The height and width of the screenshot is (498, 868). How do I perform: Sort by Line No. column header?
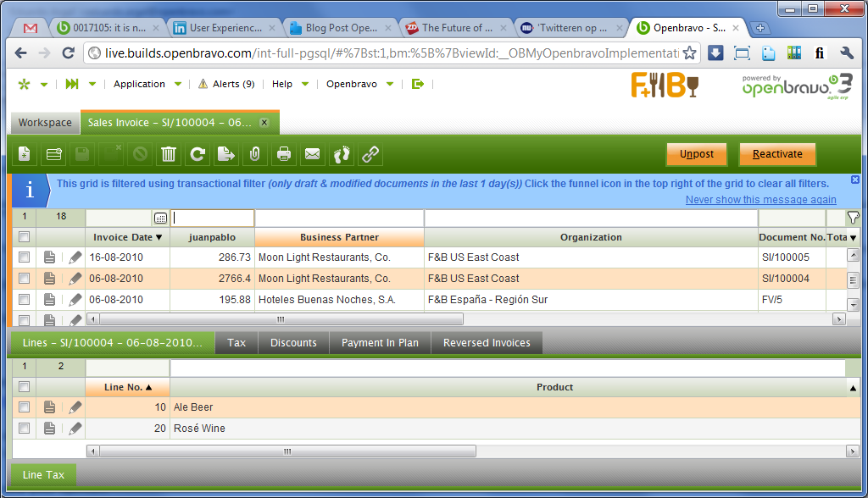tap(127, 387)
